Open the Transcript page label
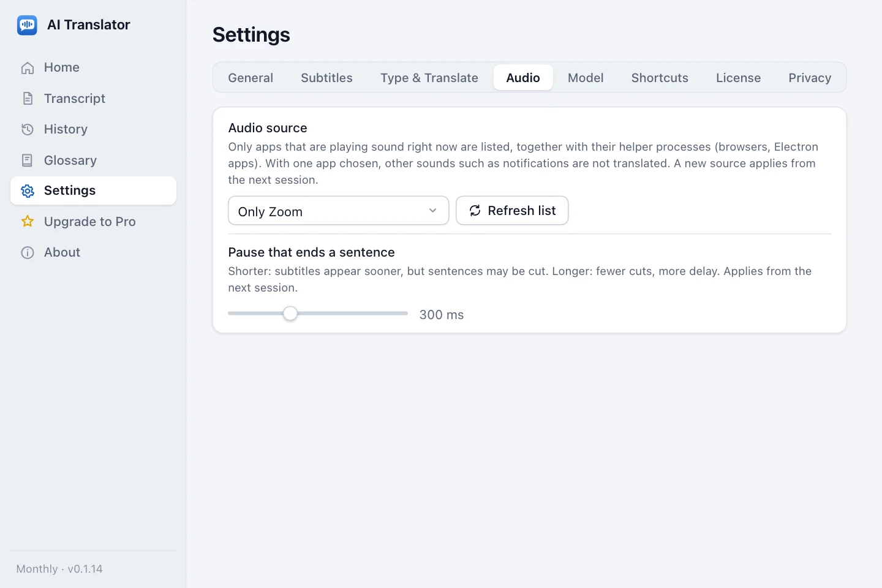The image size is (882, 588). tap(75, 99)
